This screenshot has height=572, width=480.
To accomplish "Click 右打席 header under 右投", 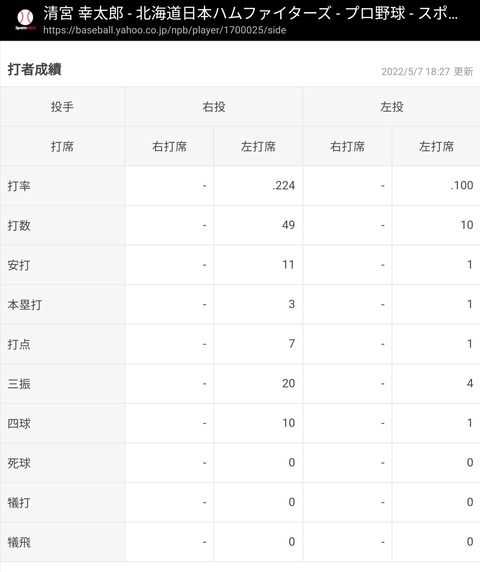I will click(170, 147).
